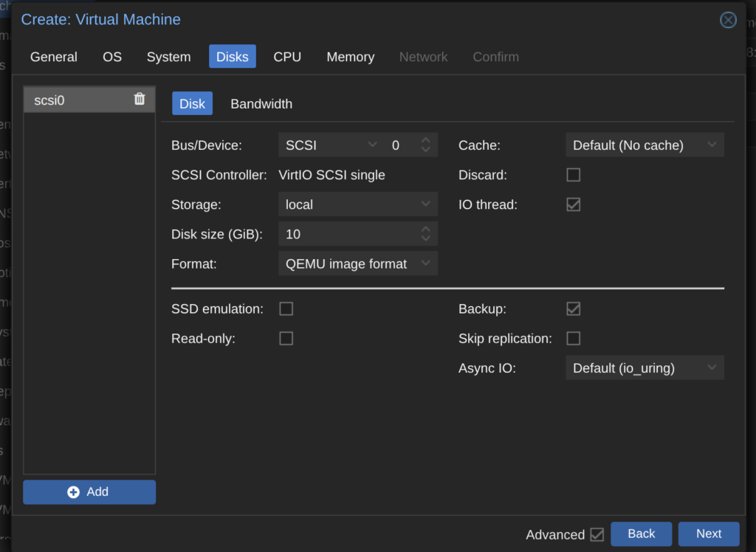Switch to the Bandwidth tab
This screenshot has width=756, height=552.
(x=261, y=104)
